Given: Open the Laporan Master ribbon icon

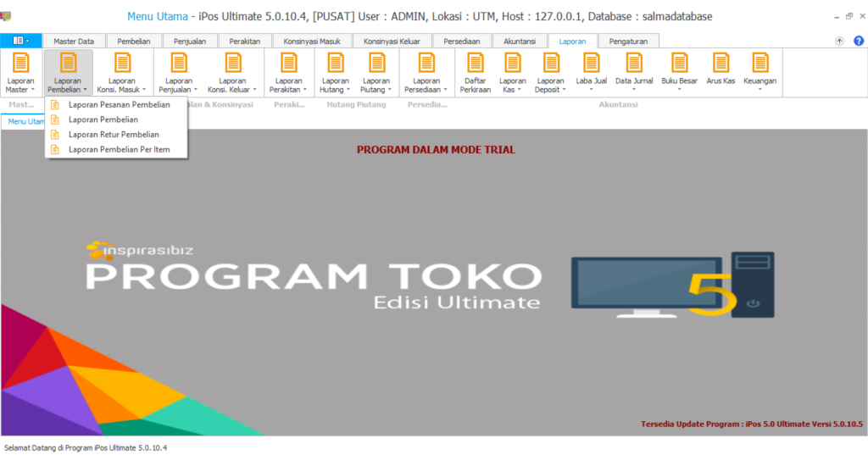Looking at the screenshot, I should pos(20,73).
